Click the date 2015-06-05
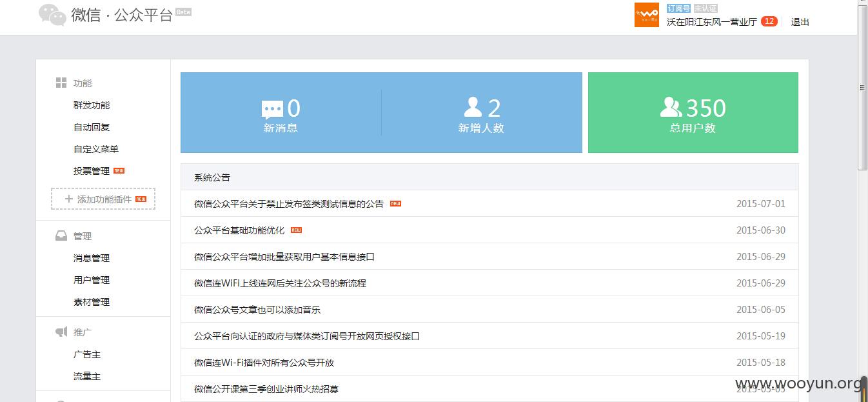The height and width of the screenshot is (402, 868). pyautogui.click(x=761, y=310)
